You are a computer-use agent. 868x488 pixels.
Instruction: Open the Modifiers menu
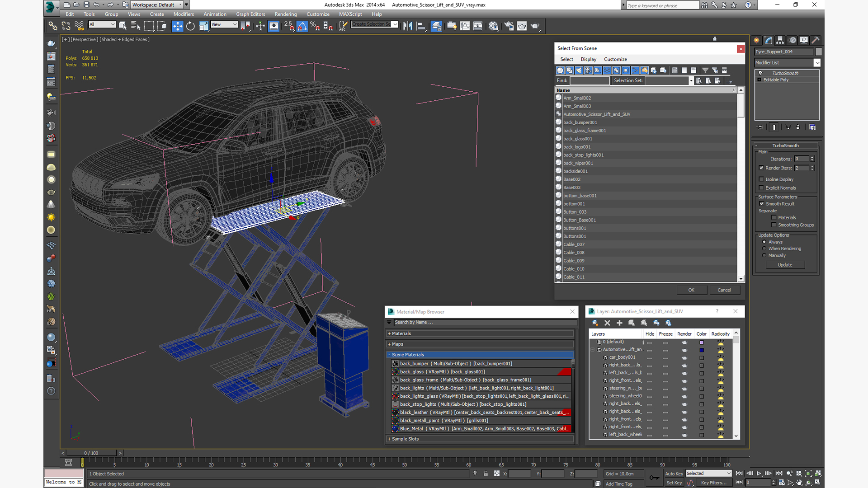184,14
